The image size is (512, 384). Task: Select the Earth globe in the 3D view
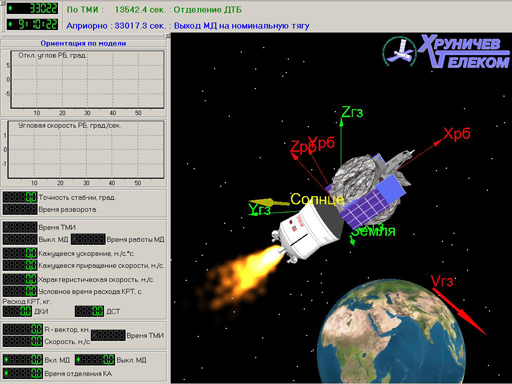pyautogui.click(x=392, y=332)
